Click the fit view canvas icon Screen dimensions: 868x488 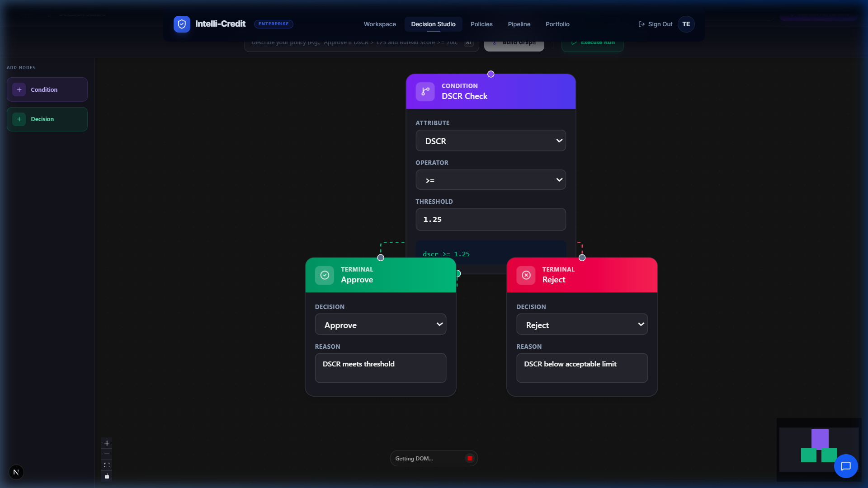click(x=107, y=465)
